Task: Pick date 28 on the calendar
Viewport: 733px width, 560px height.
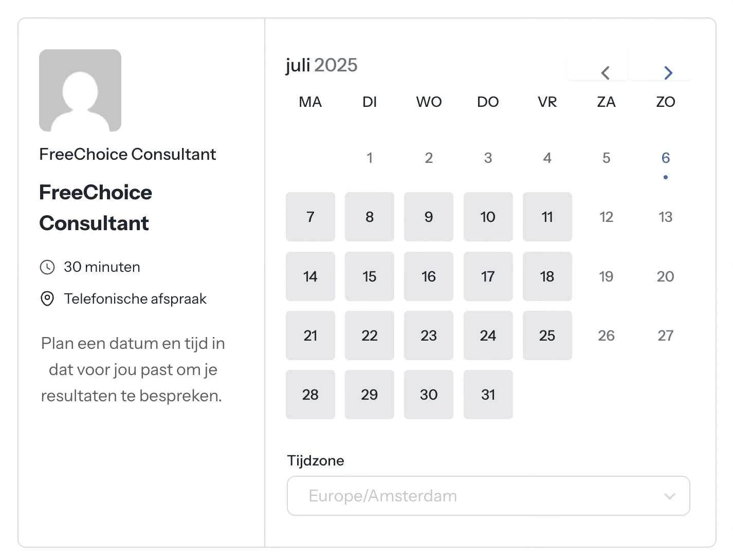Action: pos(310,395)
